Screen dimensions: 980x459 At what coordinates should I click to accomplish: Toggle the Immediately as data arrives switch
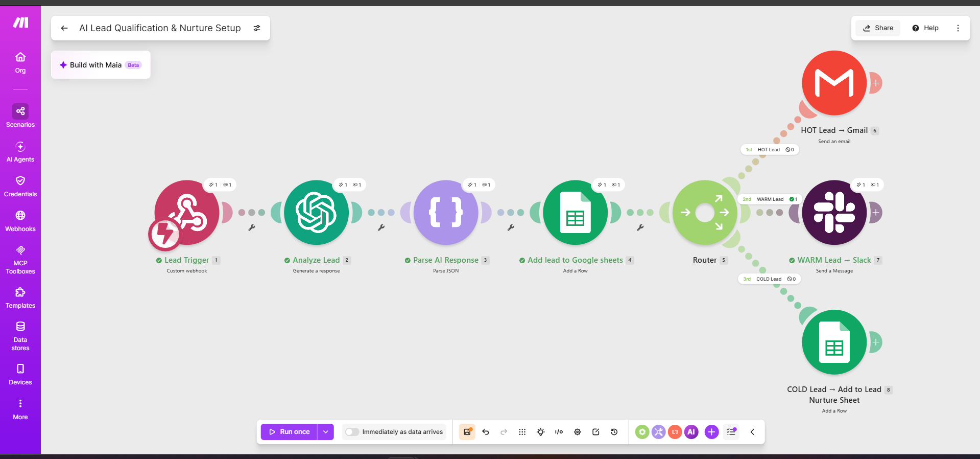(x=352, y=432)
